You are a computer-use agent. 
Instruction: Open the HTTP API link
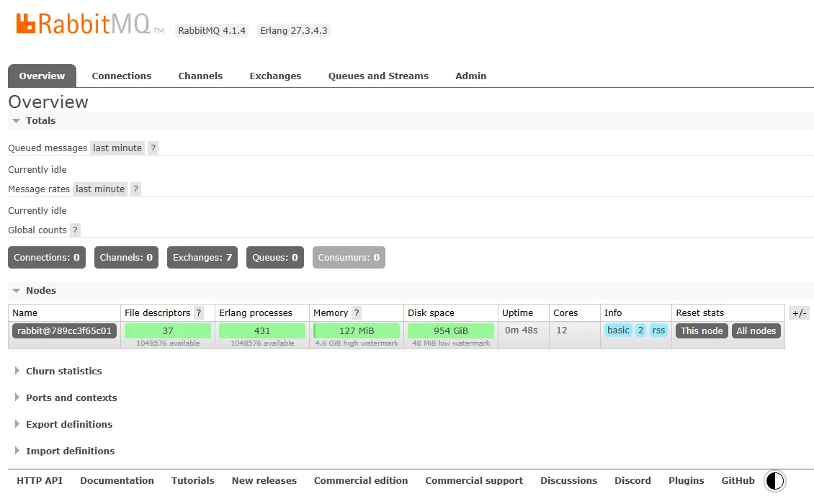coord(40,481)
